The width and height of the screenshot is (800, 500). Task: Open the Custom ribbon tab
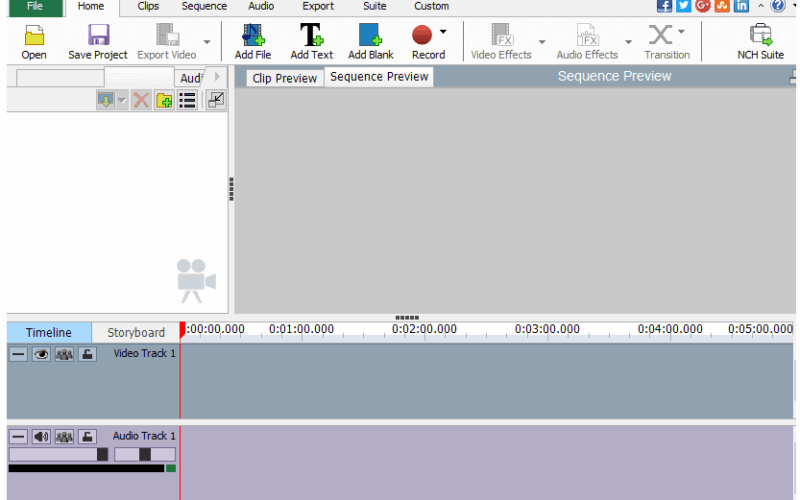click(x=432, y=6)
